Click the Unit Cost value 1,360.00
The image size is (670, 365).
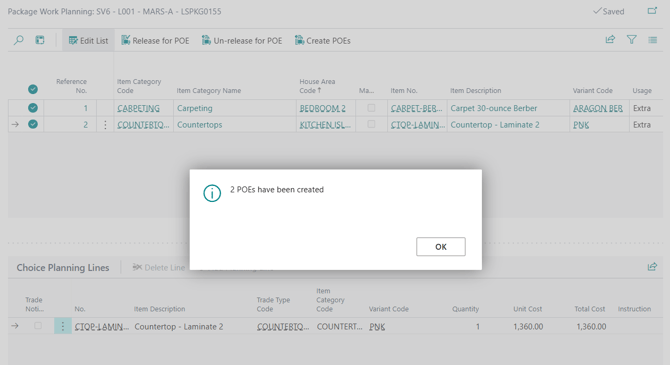pos(528,327)
